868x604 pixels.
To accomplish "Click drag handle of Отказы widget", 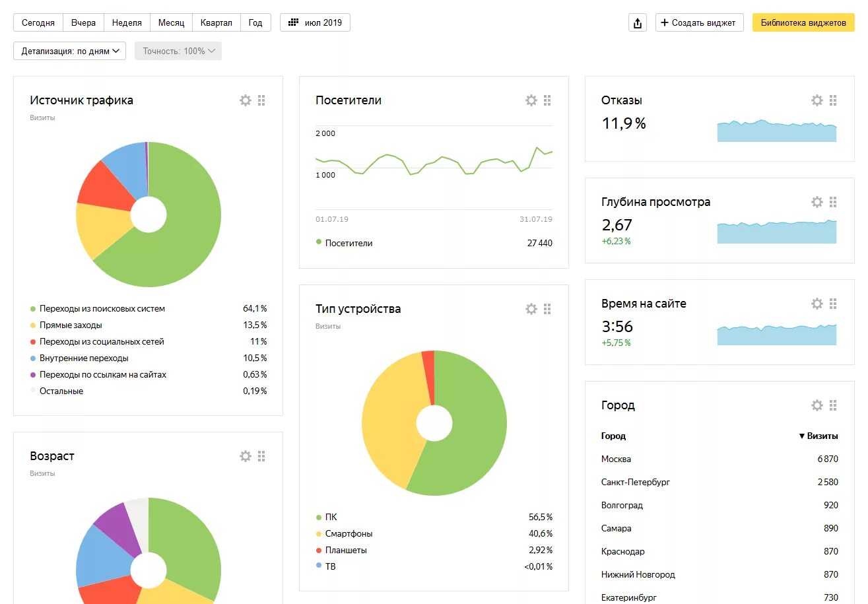I will [833, 100].
